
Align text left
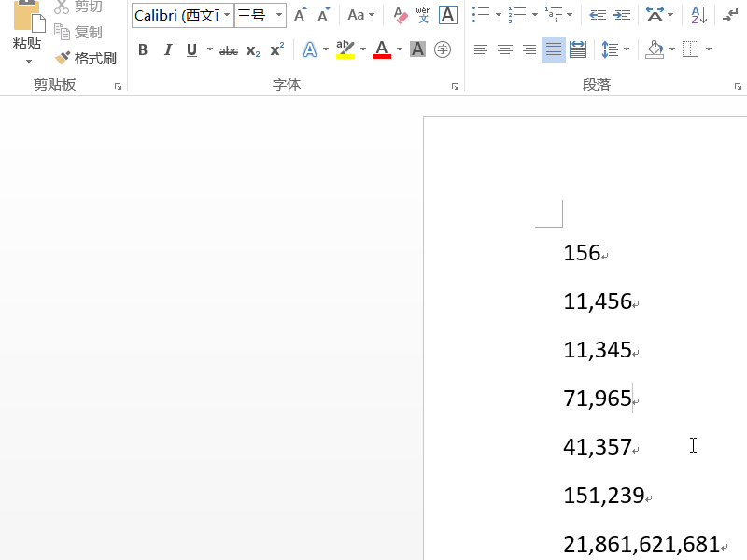[481, 49]
